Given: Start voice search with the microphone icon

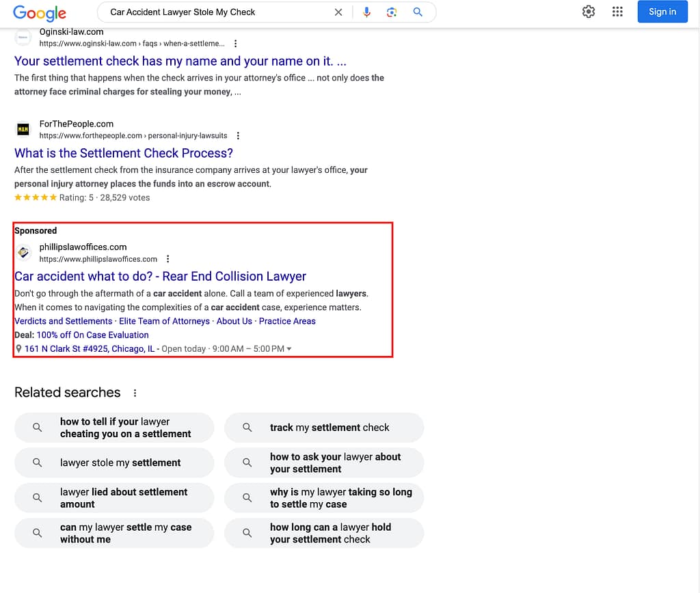Looking at the screenshot, I should (x=366, y=12).
